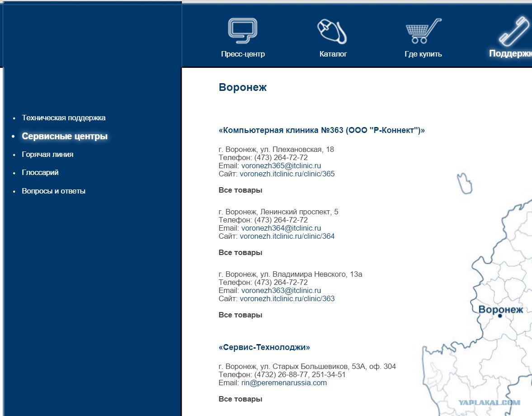Click the Воронеж city label on map
This screenshot has height=416, width=532.
click(x=501, y=309)
